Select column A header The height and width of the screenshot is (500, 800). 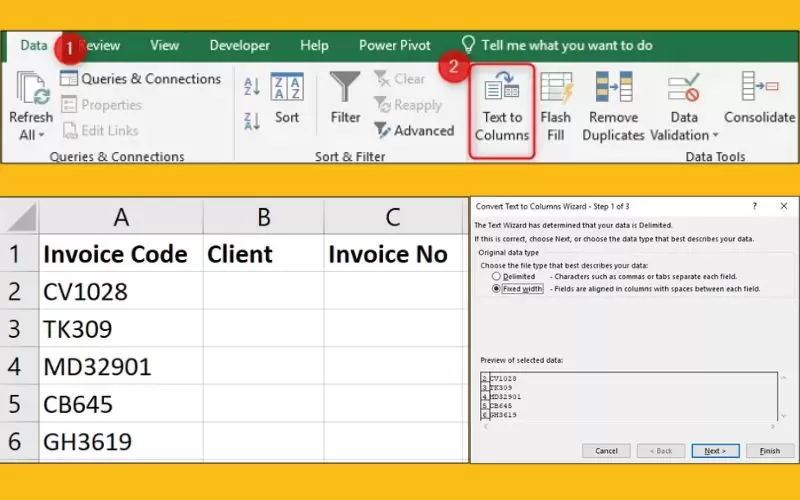121,217
